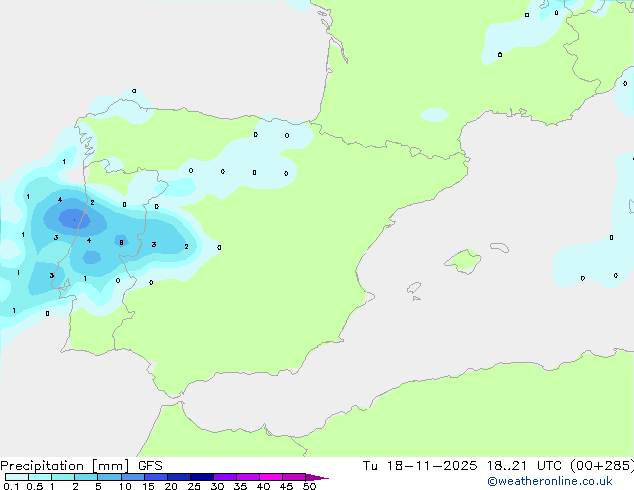The width and height of the screenshot is (634, 490).
Task: Click the '(00+285)' forecast offset text
Action: tap(602, 466)
